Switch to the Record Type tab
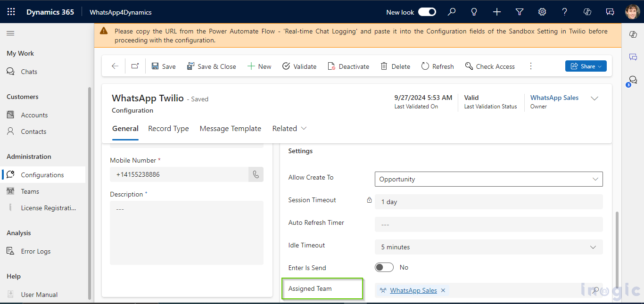The height and width of the screenshot is (304, 644). point(168,129)
